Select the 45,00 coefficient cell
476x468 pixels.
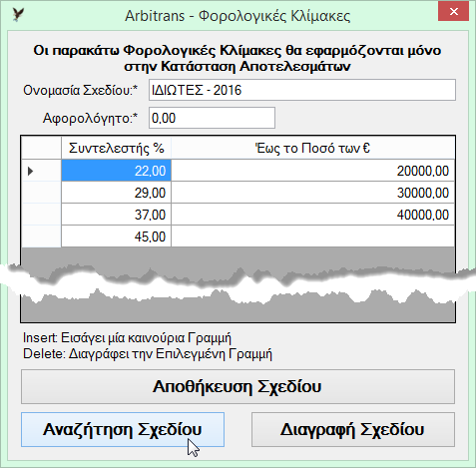[x=116, y=236]
